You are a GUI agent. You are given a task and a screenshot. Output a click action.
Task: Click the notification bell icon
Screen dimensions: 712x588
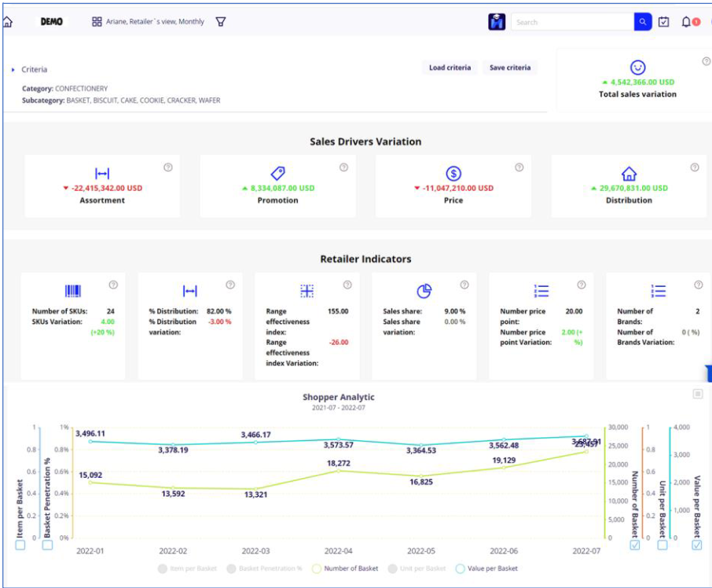[686, 22]
